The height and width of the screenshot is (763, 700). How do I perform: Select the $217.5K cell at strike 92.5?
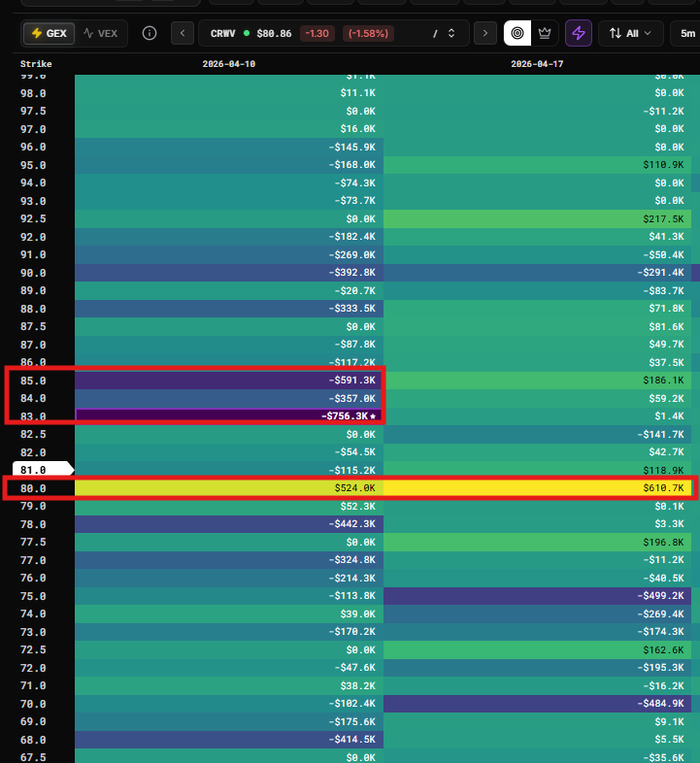[x=538, y=219]
